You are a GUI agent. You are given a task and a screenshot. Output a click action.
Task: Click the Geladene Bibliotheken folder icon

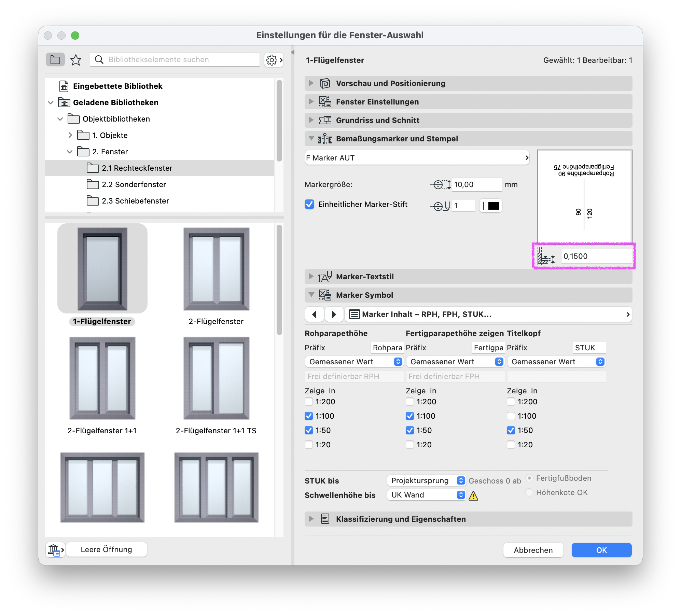[x=64, y=102]
